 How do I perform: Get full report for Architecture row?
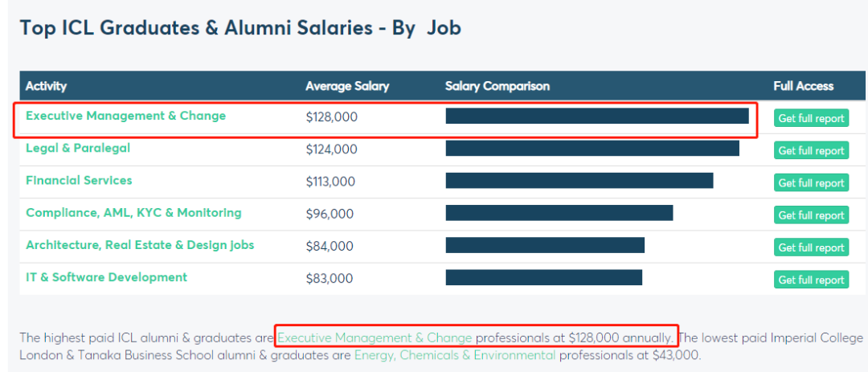(x=811, y=247)
